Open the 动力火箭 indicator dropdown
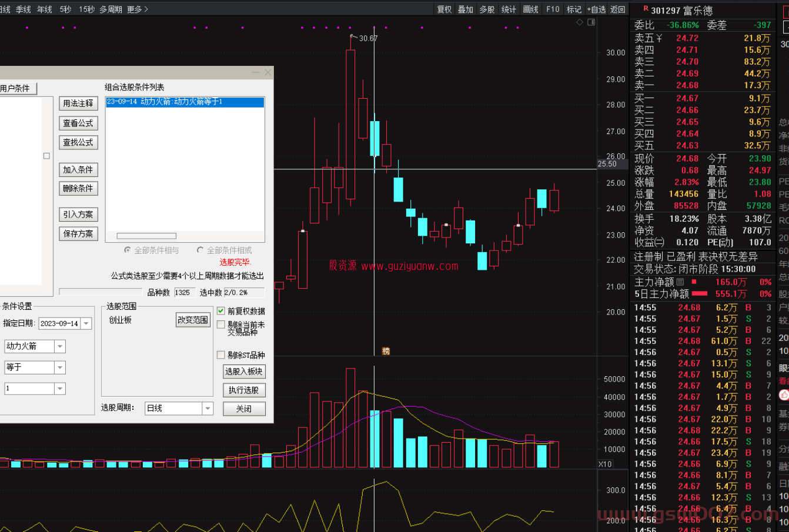This screenshot has height=532, width=789. [60, 346]
